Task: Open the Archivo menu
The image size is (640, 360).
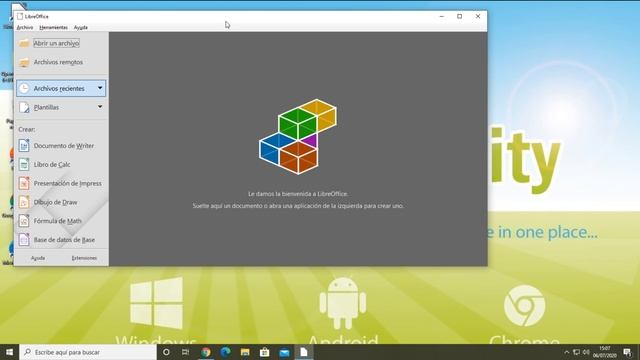Action: (x=25, y=27)
